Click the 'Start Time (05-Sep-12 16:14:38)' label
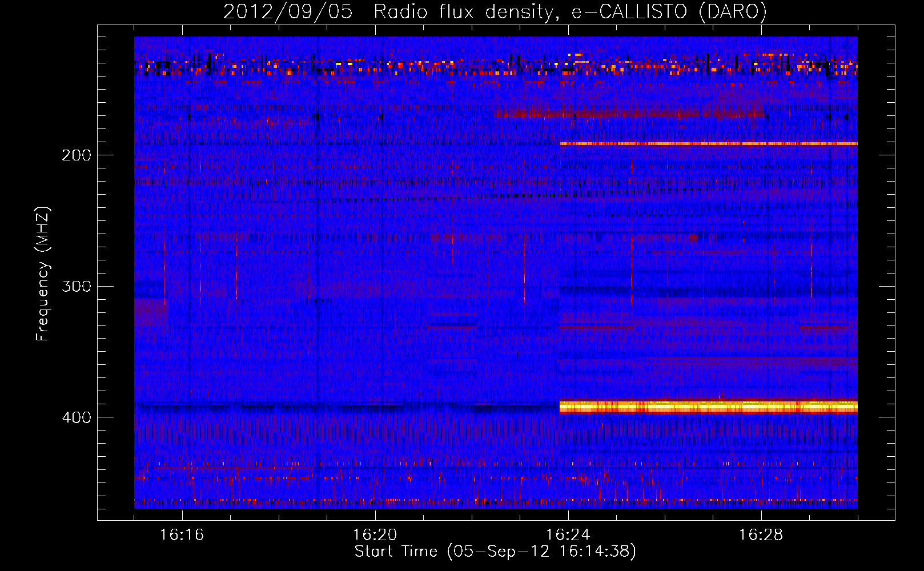The image size is (924, 571). [x=495, y=552]
